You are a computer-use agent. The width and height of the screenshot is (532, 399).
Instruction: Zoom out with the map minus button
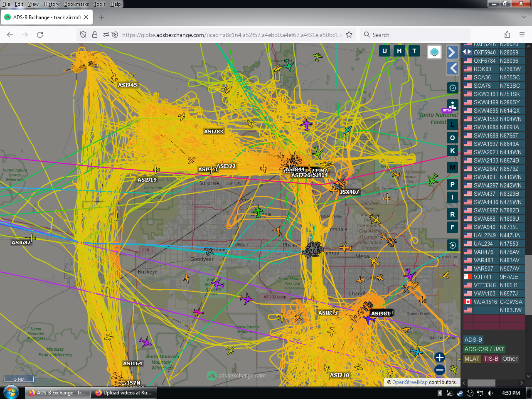pyautogui.click(x=440, y=370)
